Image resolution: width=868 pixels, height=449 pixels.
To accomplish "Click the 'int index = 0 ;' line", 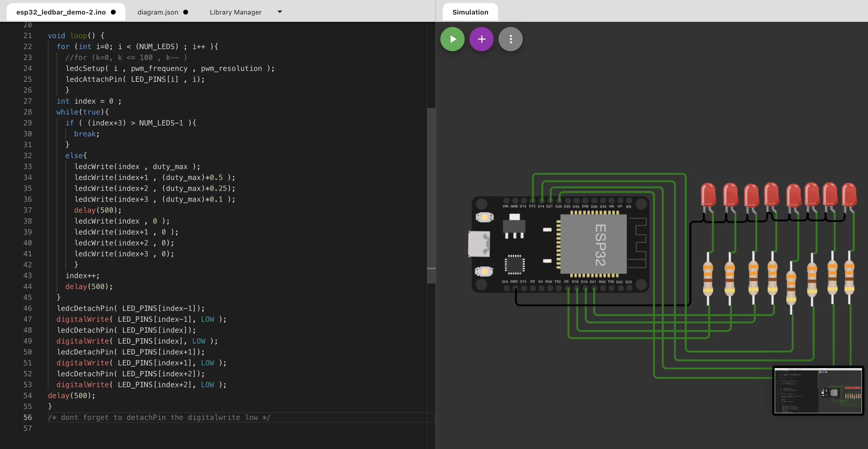I will click(89, 101).
